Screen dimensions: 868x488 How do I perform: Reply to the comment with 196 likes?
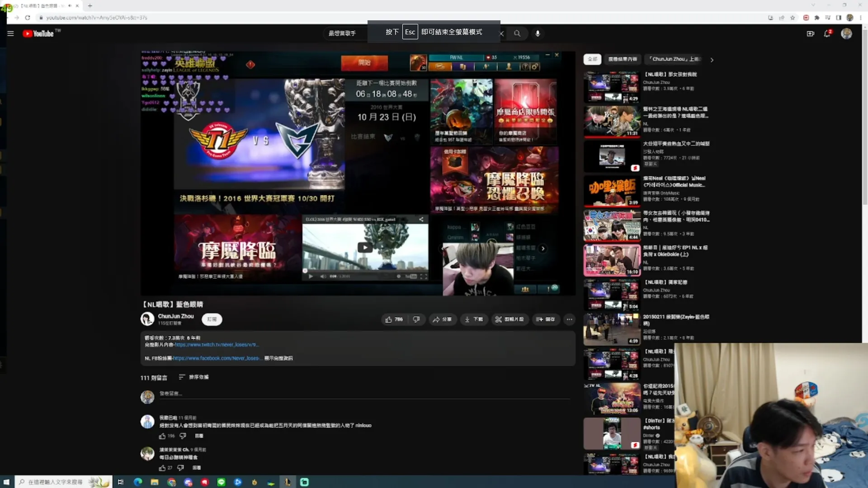199,436
